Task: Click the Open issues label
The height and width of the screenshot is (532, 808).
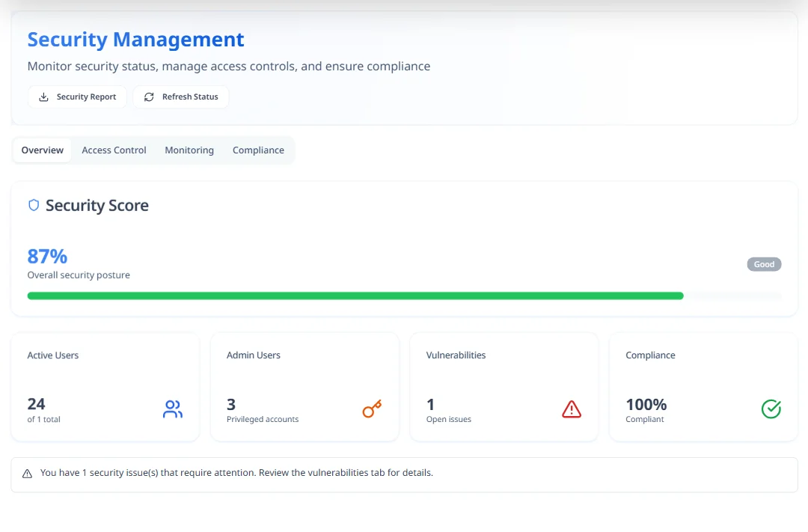Action: click(x=449, y=419)
